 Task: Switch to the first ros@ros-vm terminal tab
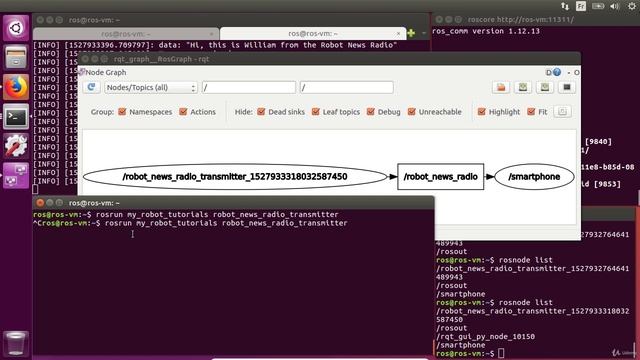[x=126, y=34]
